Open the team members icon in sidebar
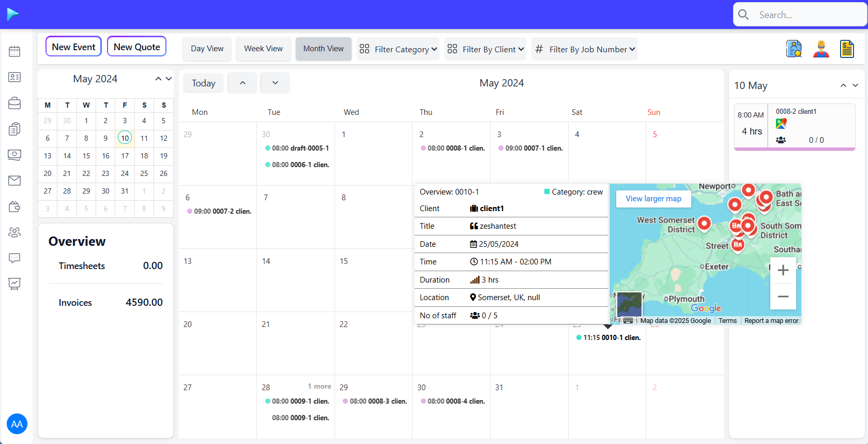868x444 pixels. point(14,232)
